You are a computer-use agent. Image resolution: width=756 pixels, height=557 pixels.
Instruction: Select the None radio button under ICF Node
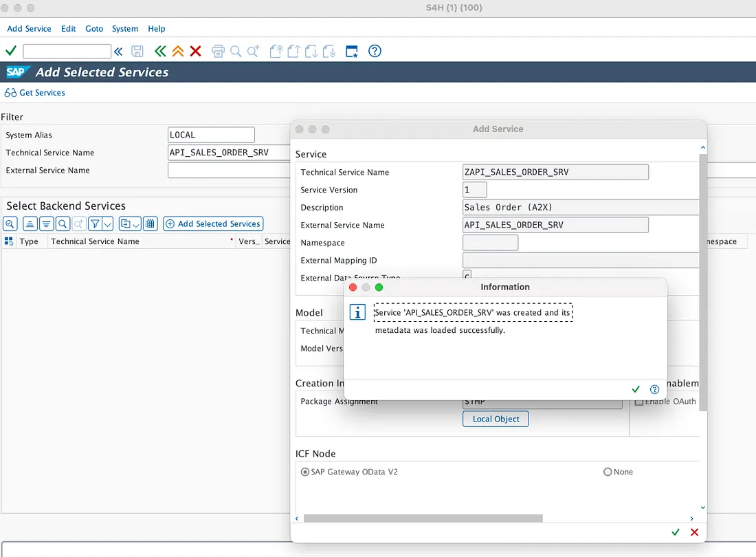coord(608,472)
